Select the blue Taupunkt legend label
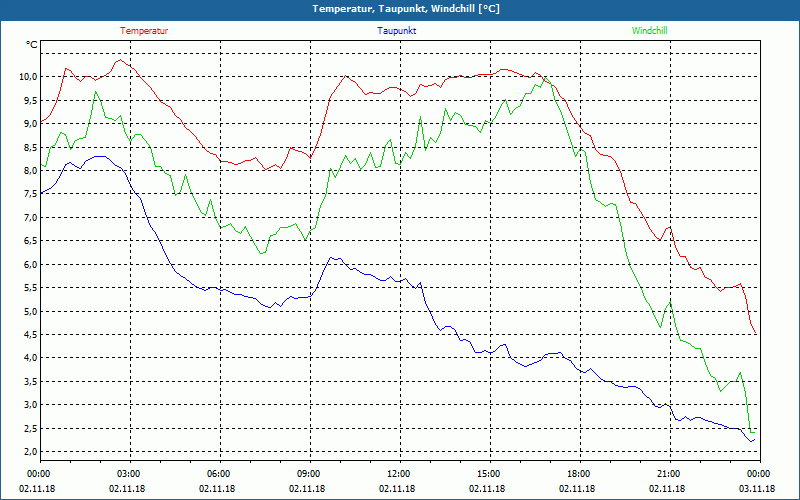 [x=396, y=31]
